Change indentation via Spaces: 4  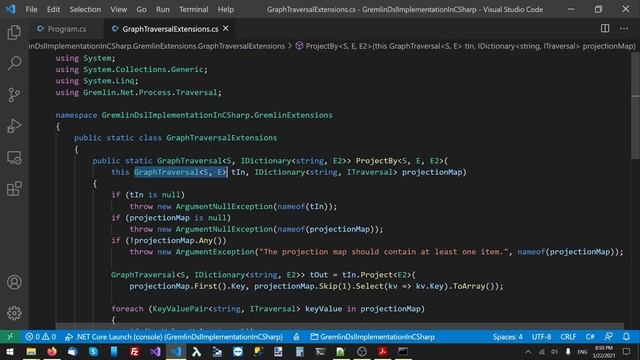(507, 337)
